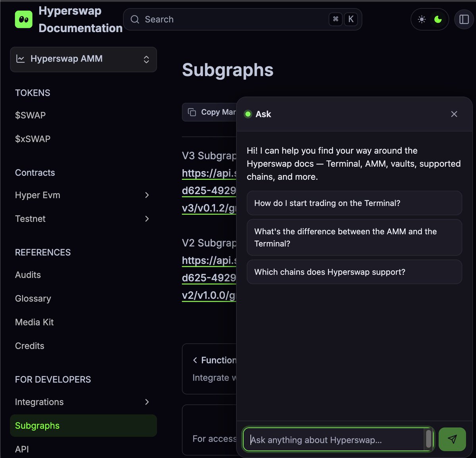Select Subgraphs in the sidebar
This screenshot has height=458, width=476.
(x=83, y=425)
